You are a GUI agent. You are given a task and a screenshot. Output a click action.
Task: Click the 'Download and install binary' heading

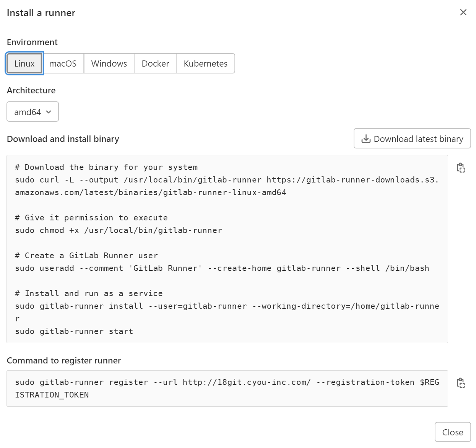63,139
